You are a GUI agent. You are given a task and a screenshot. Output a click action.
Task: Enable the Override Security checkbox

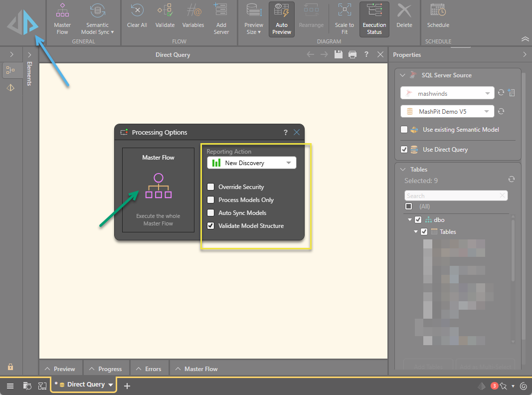click(210, 187)
